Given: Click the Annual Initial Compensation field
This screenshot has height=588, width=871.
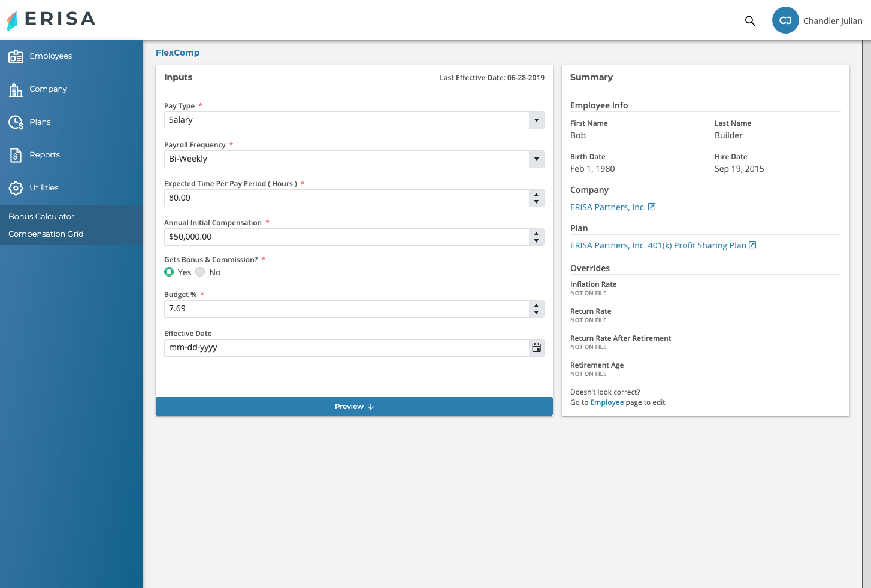Looking at the screenshot, I should coord(347,237).
